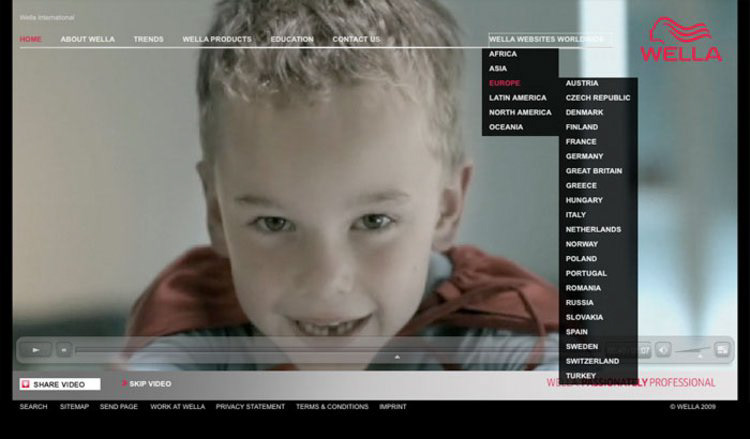
Task: Click the Wella logo
Action: pyautogui.click(x=681, y=39)
